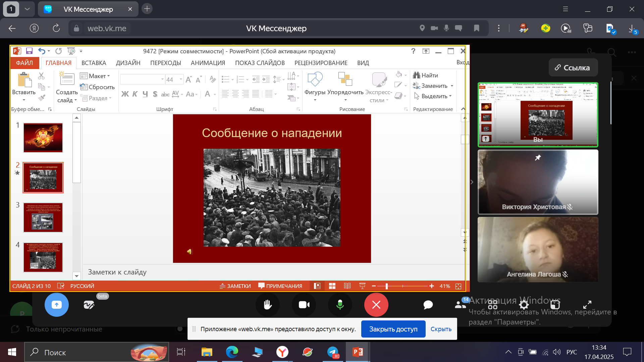The image size is (644, 362).
Task: Switch to the ПОКАЗ СЛАЙДОВ ribbon tab
Action: (260, 63)
